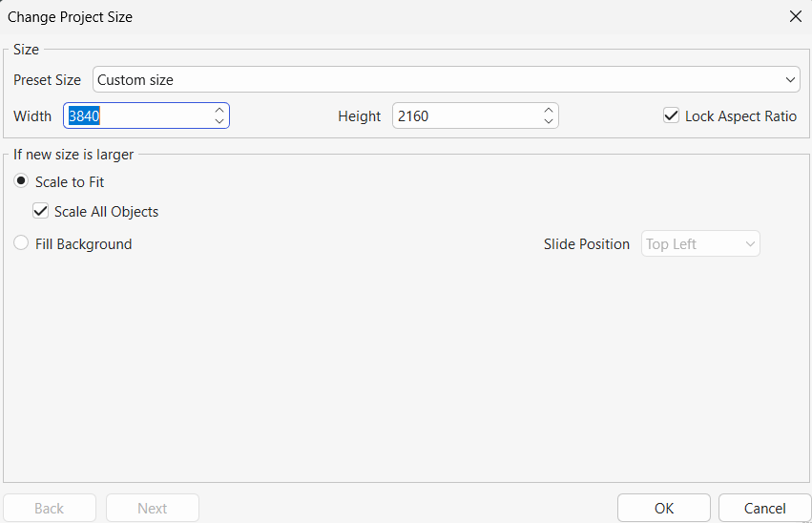Expand the Slide Position dropdown
The image size is (812, 523).
click(701, 243)
